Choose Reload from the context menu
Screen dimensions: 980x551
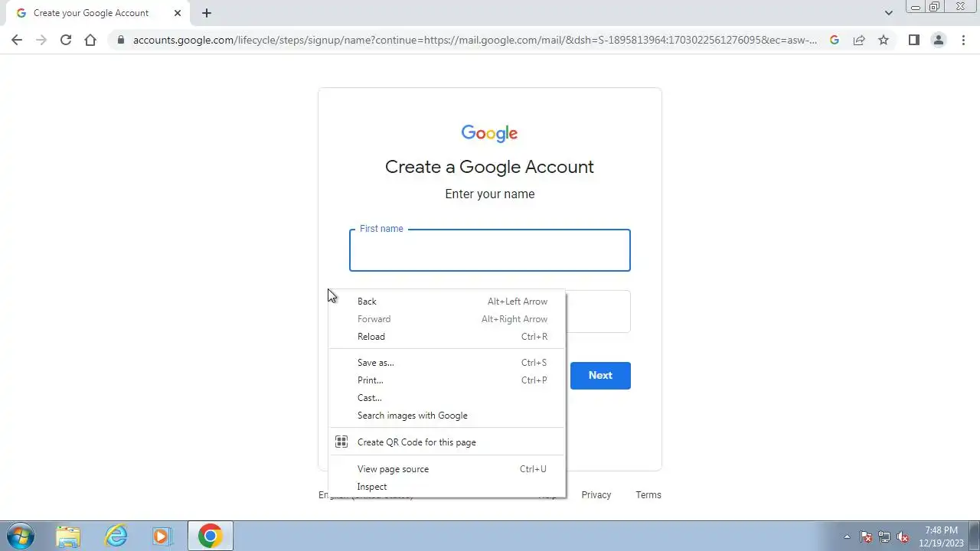[447, 337]
